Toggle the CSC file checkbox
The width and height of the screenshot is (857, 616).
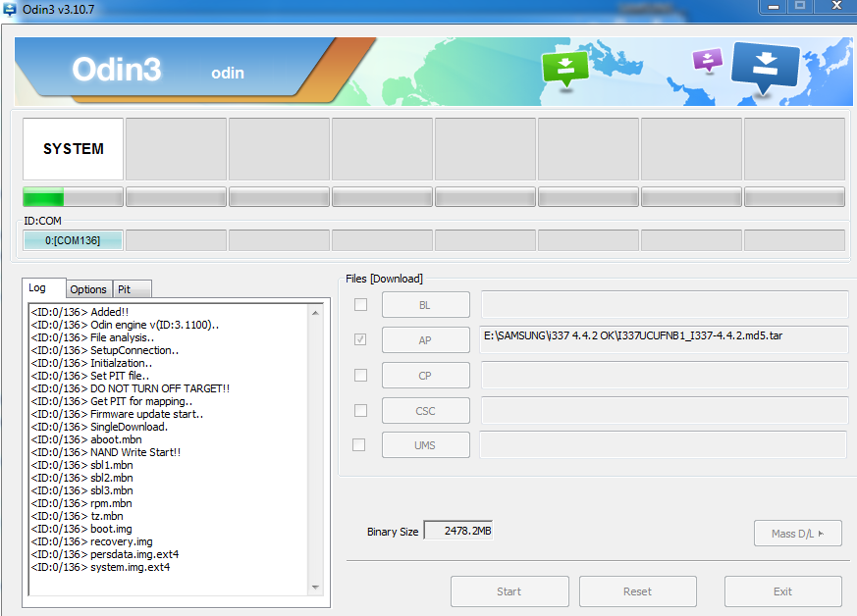[x=360, y=410]
